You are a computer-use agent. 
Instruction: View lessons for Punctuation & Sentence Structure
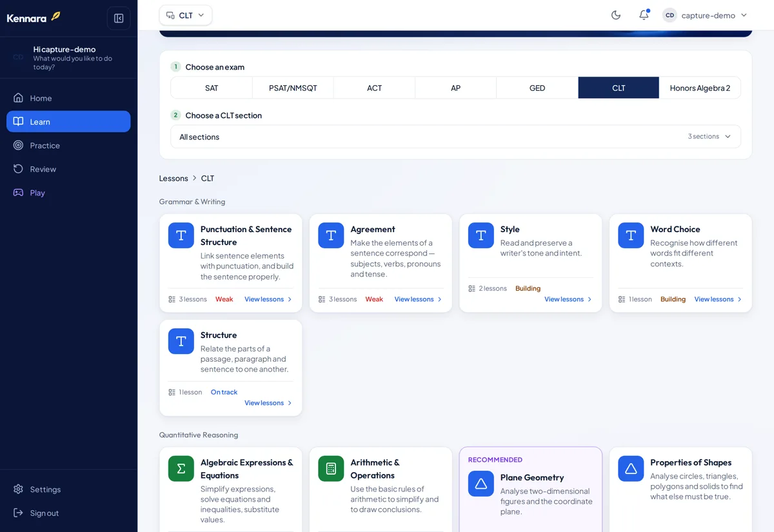[268, 299]
